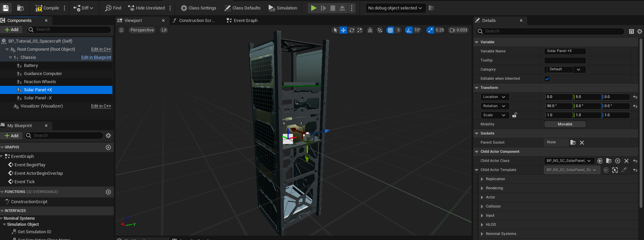Toggle rotation angle snapping icon
This screenshot has width=644, height=240.
click(x=409, y=30)
